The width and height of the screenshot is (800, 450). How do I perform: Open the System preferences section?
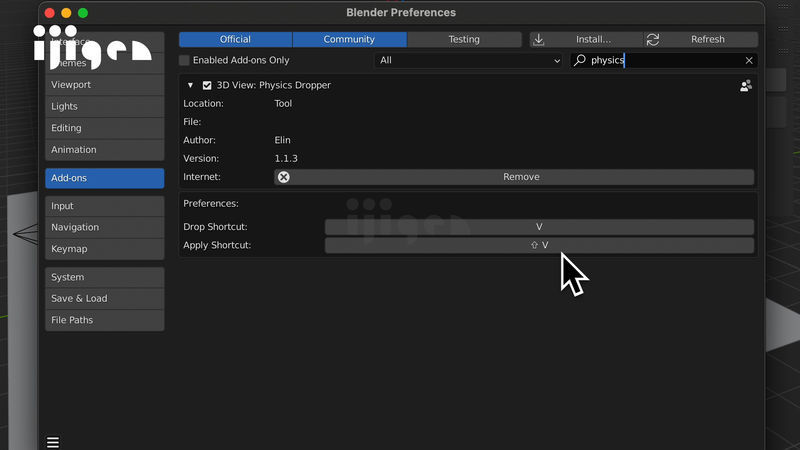(105, 277)
